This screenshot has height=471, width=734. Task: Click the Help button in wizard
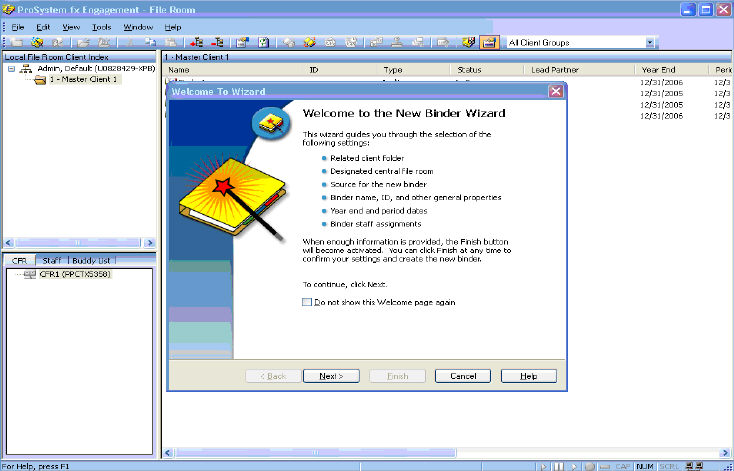click(528, 376)
